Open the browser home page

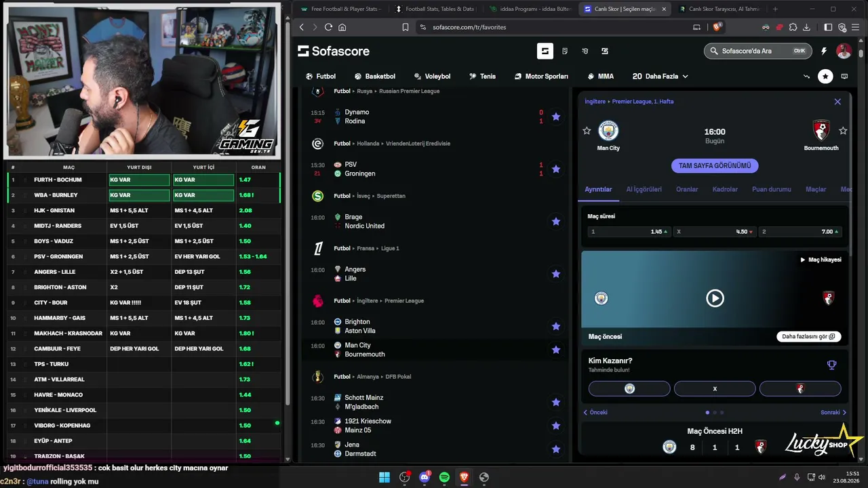point(342,27)
